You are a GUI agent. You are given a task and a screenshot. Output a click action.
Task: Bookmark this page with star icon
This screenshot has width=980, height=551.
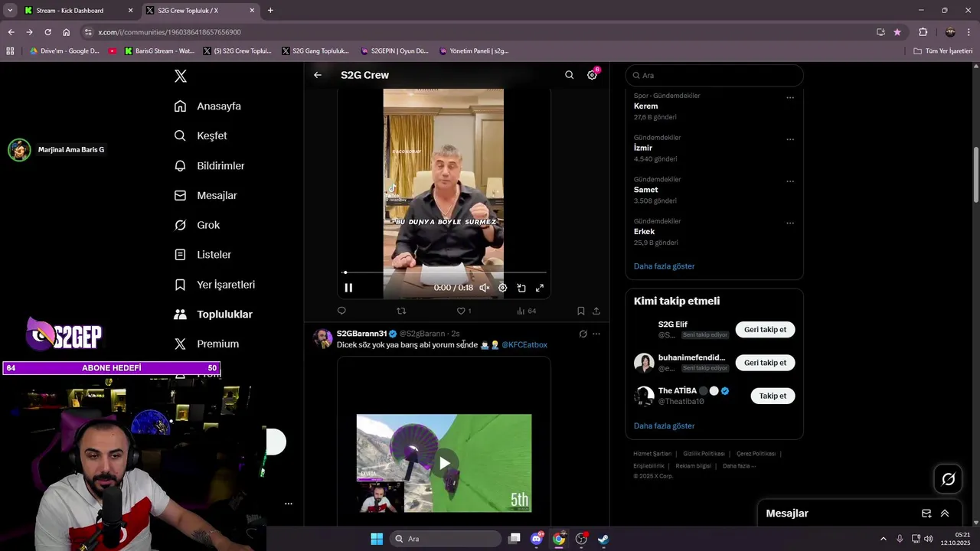897,32
